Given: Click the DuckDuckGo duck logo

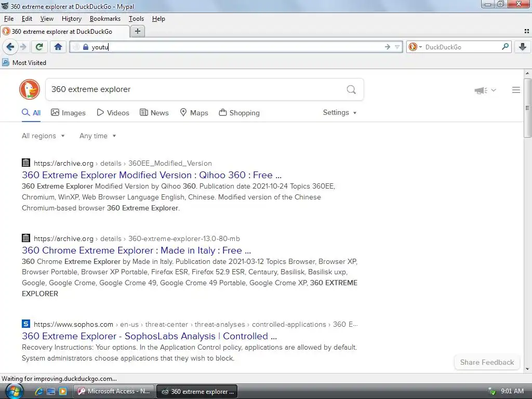Looking at the screenshot, I should (x=30, y=89).
